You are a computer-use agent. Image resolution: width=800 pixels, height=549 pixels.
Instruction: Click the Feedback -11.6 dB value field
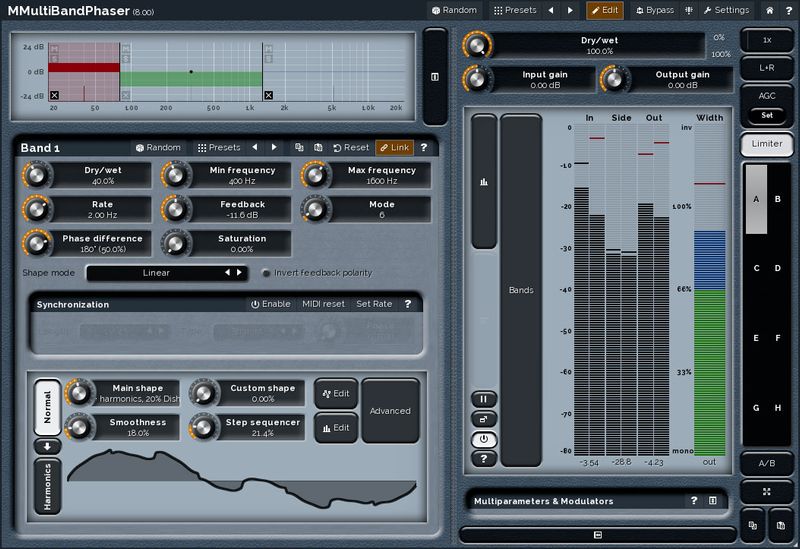[x=242, y=210]
